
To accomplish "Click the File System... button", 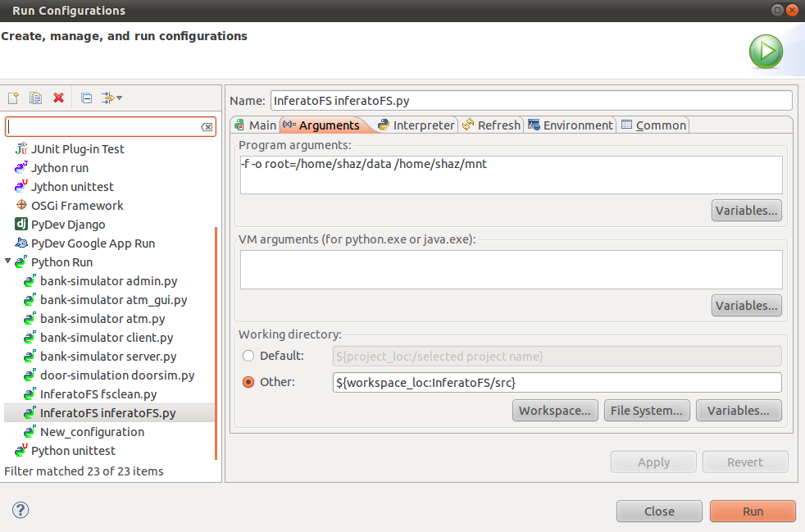I will [x=646, y=411].
